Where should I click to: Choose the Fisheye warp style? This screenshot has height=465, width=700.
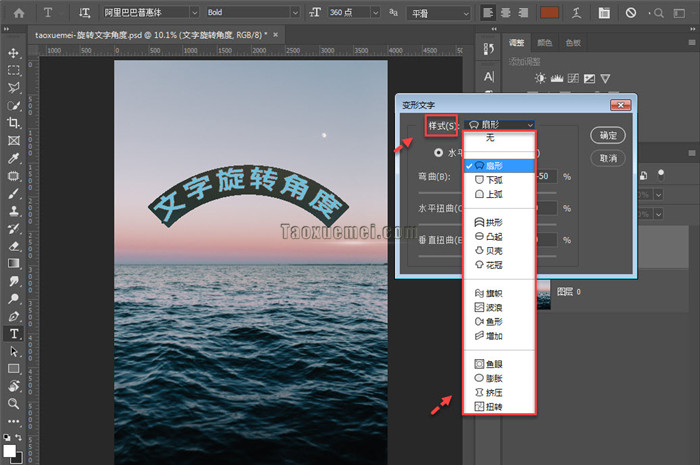(x=499, y=364)
